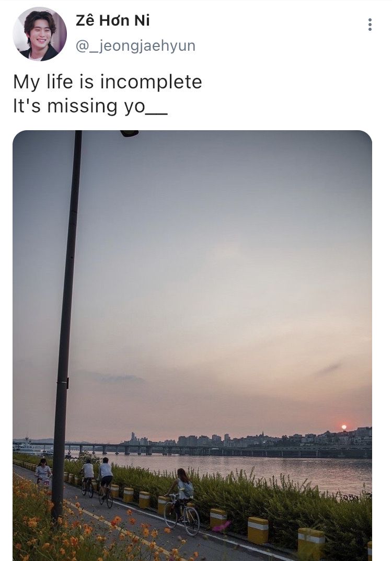Click the yellow bollard nearest the foreground cyclist
The image size is (392, 561).
[x=218, y=518]
